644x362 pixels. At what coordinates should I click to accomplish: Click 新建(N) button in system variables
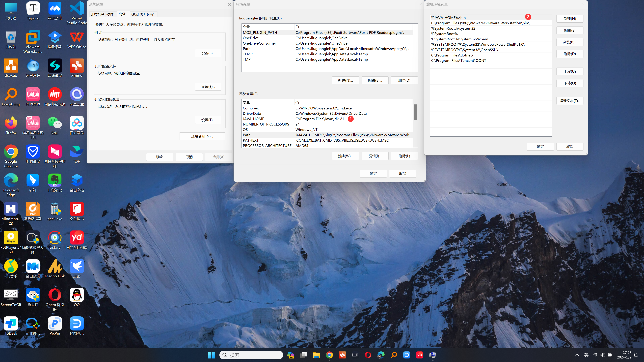coord(345,156)
